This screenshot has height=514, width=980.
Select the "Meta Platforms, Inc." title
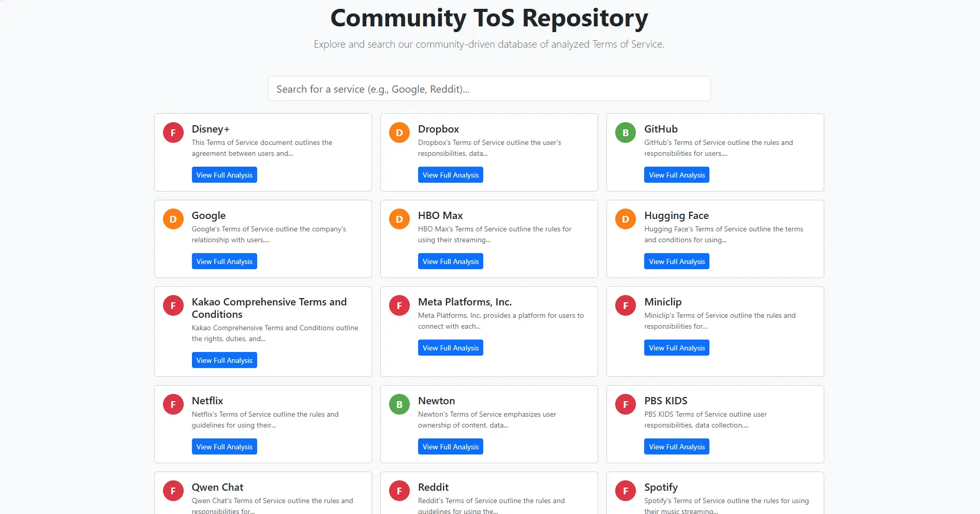(465, 302)
